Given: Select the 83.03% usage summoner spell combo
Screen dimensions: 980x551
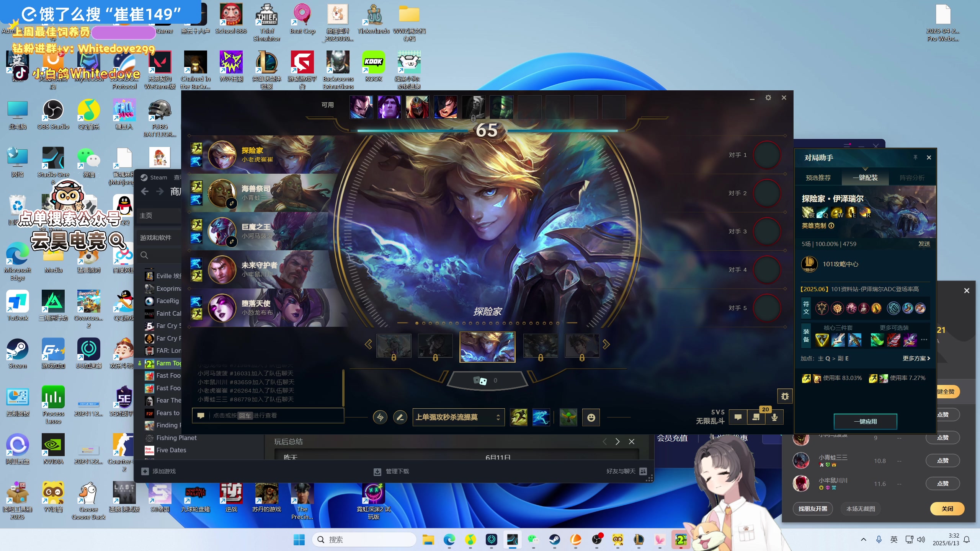Looking at the screenshot, I should coord(831,378).
